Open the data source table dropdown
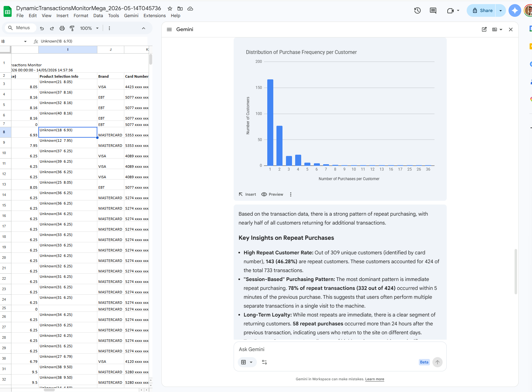The width and height of the screenshot is (532, 392). pos(247,362)
